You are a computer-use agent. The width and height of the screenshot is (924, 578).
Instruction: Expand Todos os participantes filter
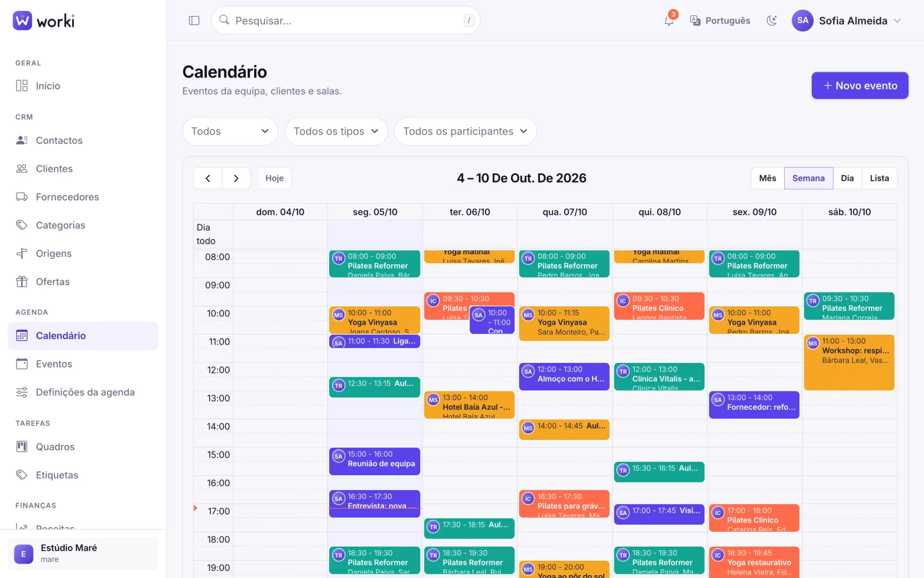pos(465,131)
